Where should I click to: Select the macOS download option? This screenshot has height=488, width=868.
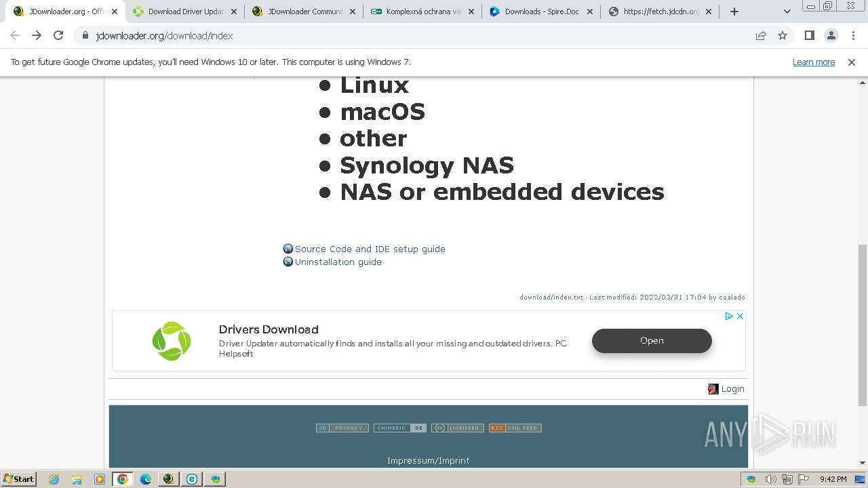pos(382,112)
